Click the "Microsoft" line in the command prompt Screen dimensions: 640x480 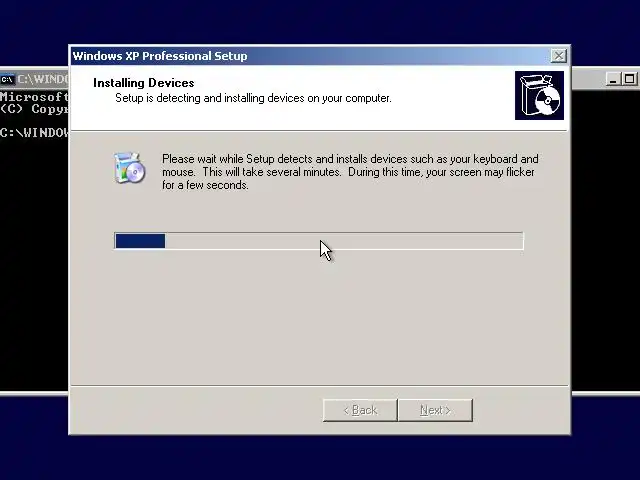click(34, 97)
